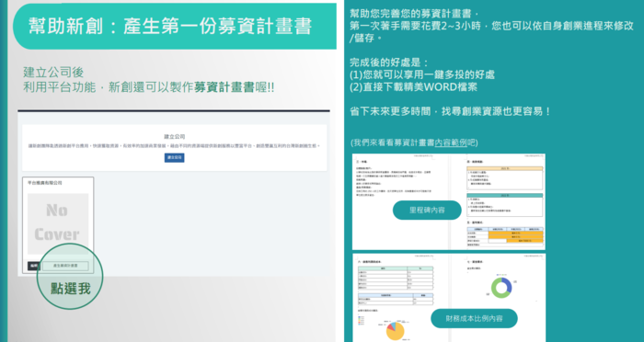Click the text 建立公司後

click(x=53, y=73)
